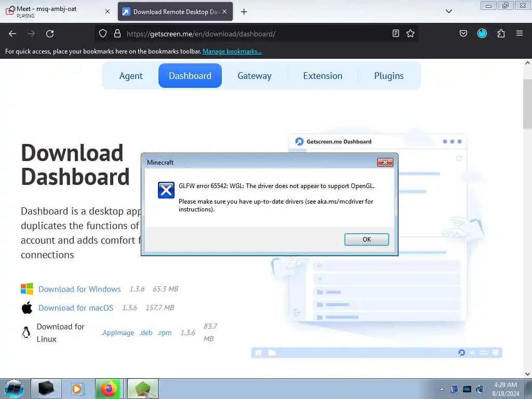
Task: Click the Download for Windows link
Action: click(79, 289)
